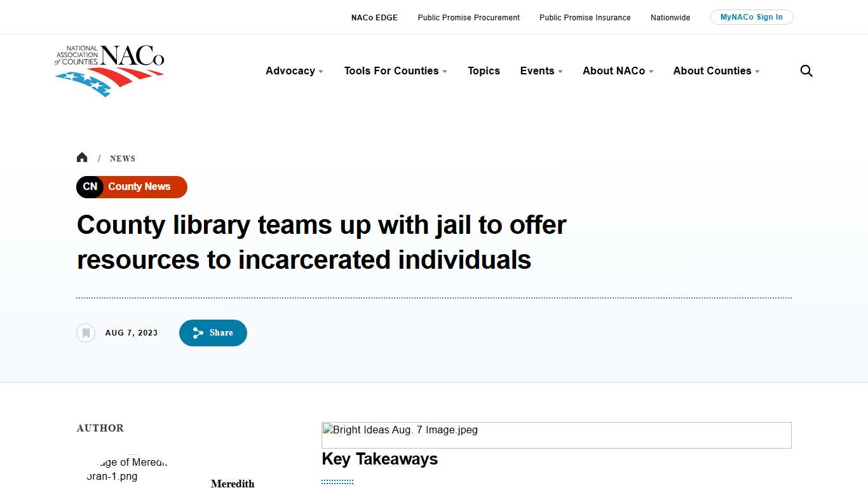868x488 pixels.
Task: Click the NACo logo
Action: (109, 70)
